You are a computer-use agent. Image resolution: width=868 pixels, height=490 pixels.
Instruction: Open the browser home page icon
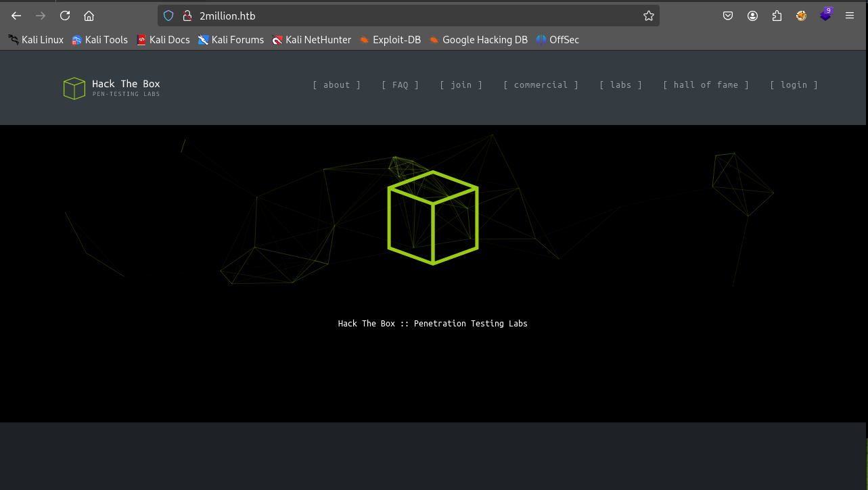(x=89, y=16)
